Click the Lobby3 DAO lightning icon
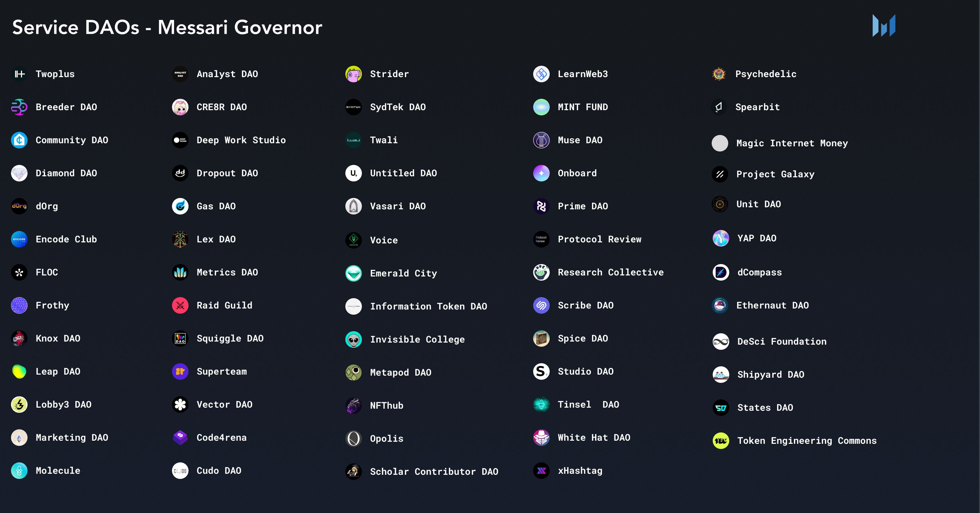Viewport: 980px width, 513px height. (x=19, y=405)
